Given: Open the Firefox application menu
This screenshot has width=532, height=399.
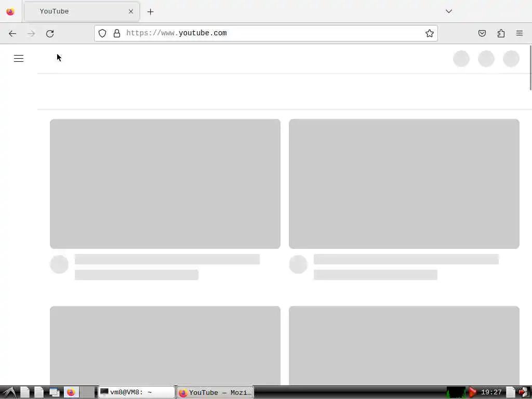Looking at the screenshot, I should coord(519,33).
